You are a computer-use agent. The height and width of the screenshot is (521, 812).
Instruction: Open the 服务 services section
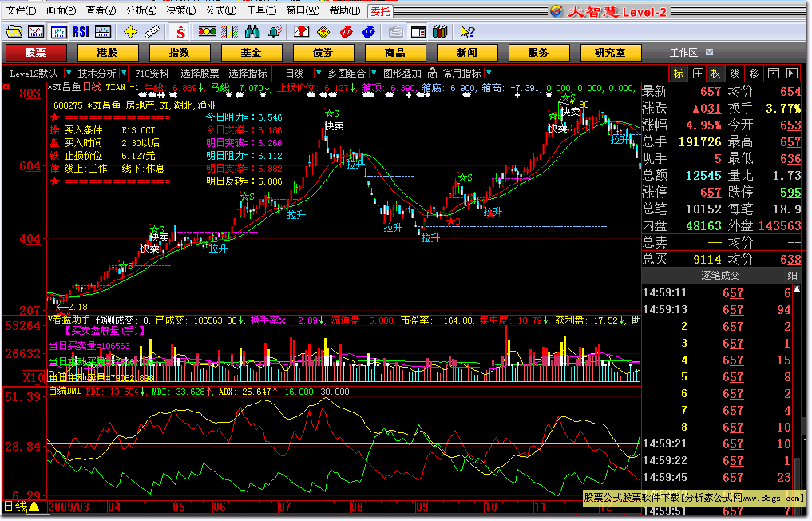pos(539,53)
